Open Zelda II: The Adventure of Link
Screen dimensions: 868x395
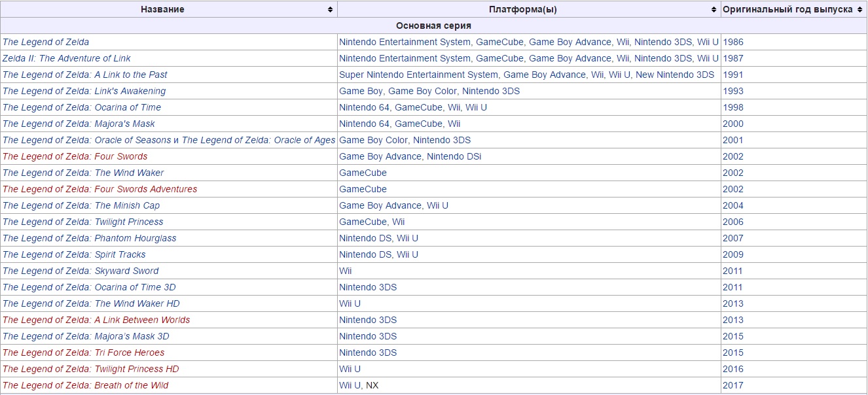[67, 58]
